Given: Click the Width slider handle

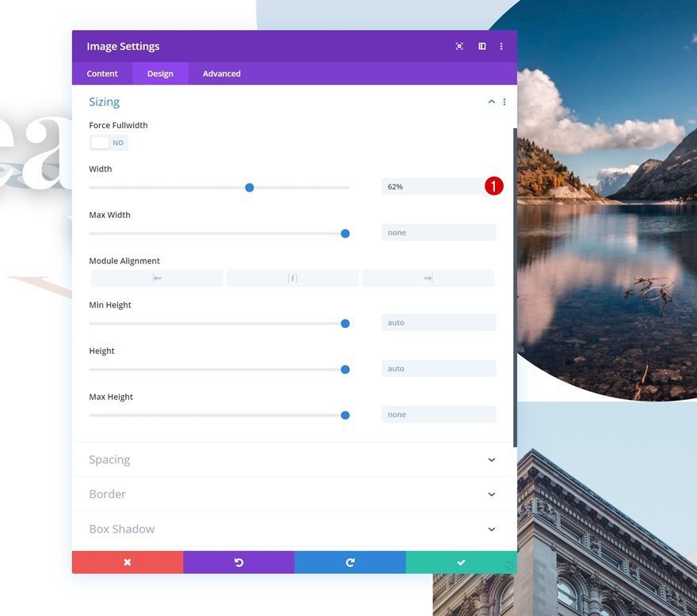Looking at the screenshot, I should 249,188.
